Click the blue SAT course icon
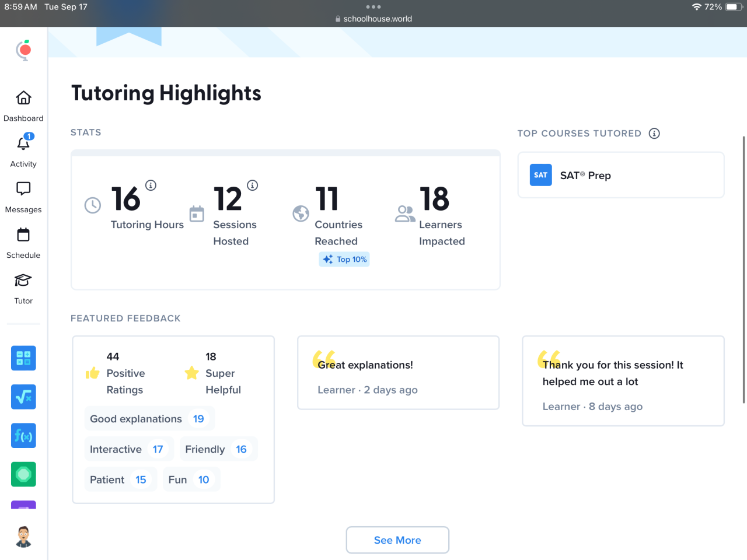Viewport: 747px width, 560px height. (x=540, y=175)
